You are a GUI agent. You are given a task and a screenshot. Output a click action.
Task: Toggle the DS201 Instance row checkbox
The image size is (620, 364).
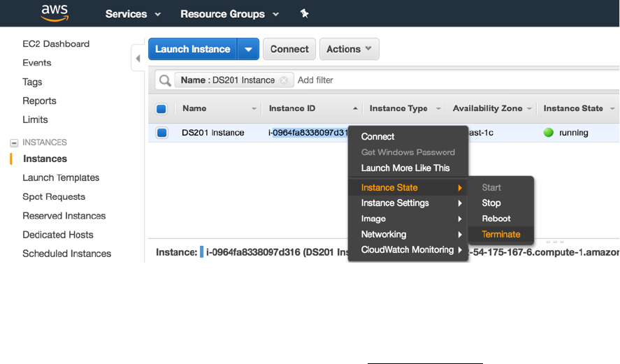161,133
